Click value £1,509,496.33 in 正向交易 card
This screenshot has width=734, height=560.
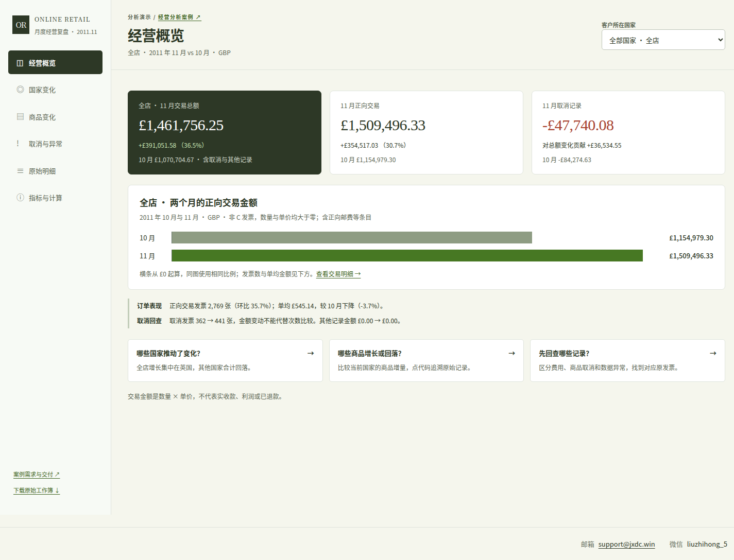pyautogui.click(x=383, y=126)
